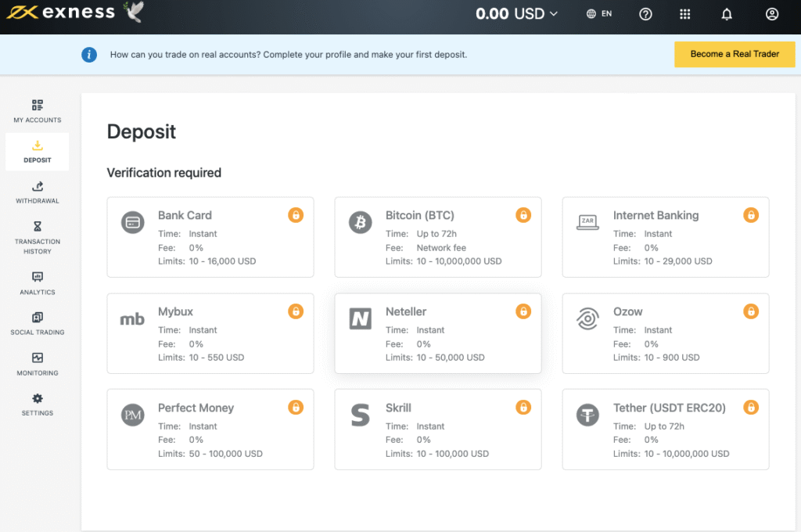Open the apps grid menu icon
The width and height of the screenshot is (801, 532).
pyautogui.click(x=685, y=14)
